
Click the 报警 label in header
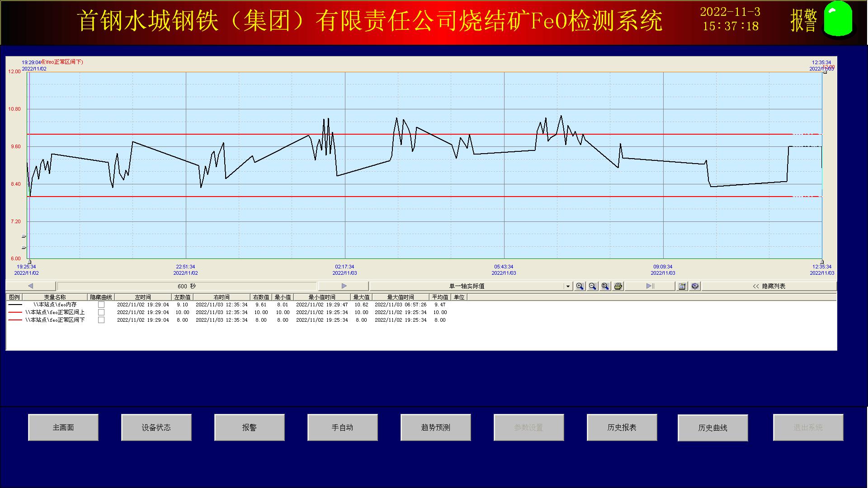tap(804, 20)
